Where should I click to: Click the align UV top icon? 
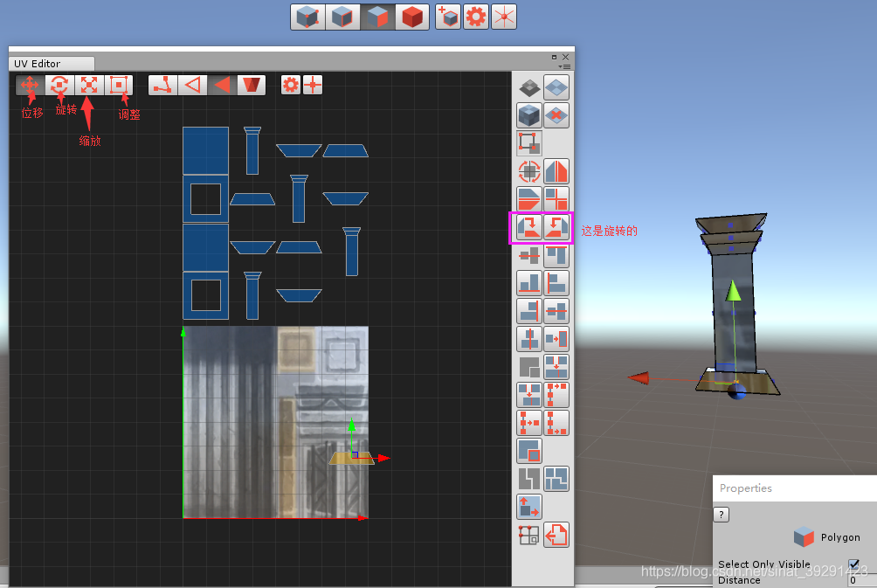point(556,255)
